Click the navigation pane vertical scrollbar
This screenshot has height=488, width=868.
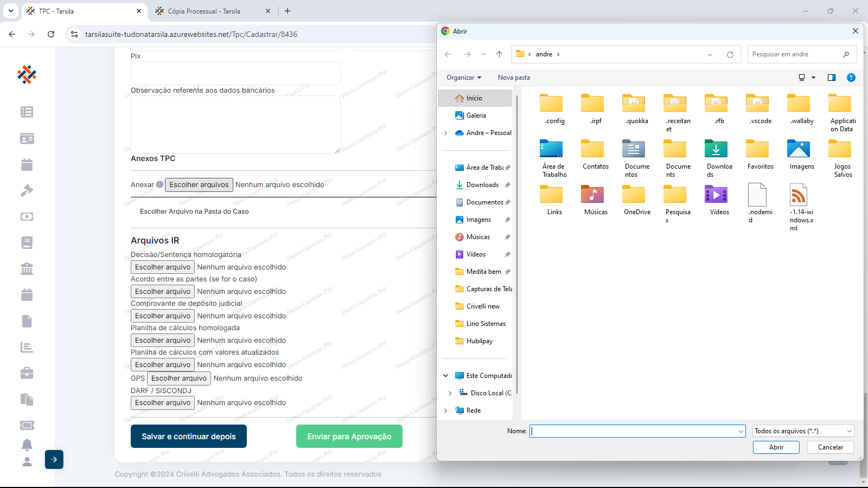click(517, 244)
